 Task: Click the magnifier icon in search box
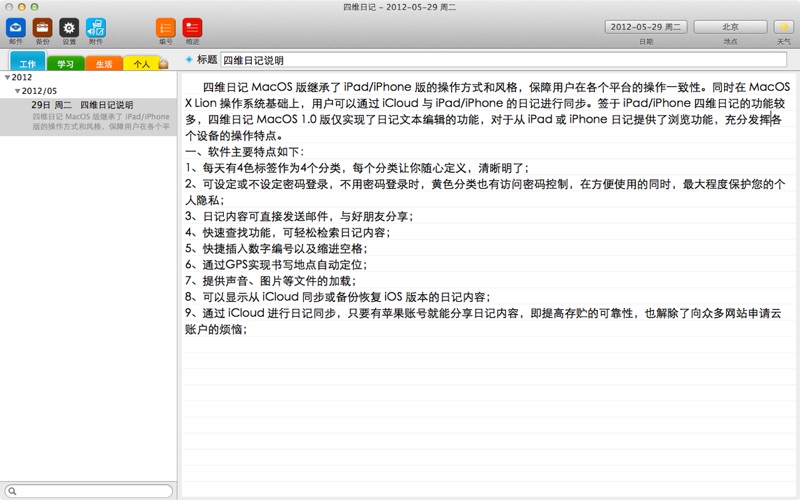[x=12, y=491]
